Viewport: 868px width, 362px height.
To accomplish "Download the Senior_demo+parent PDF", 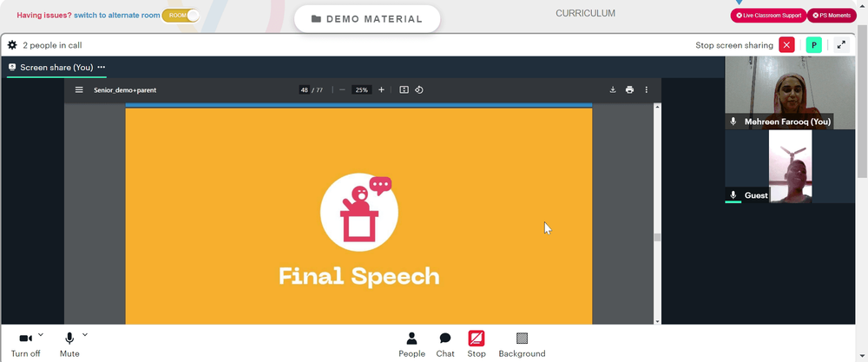I will click(613, 89).
